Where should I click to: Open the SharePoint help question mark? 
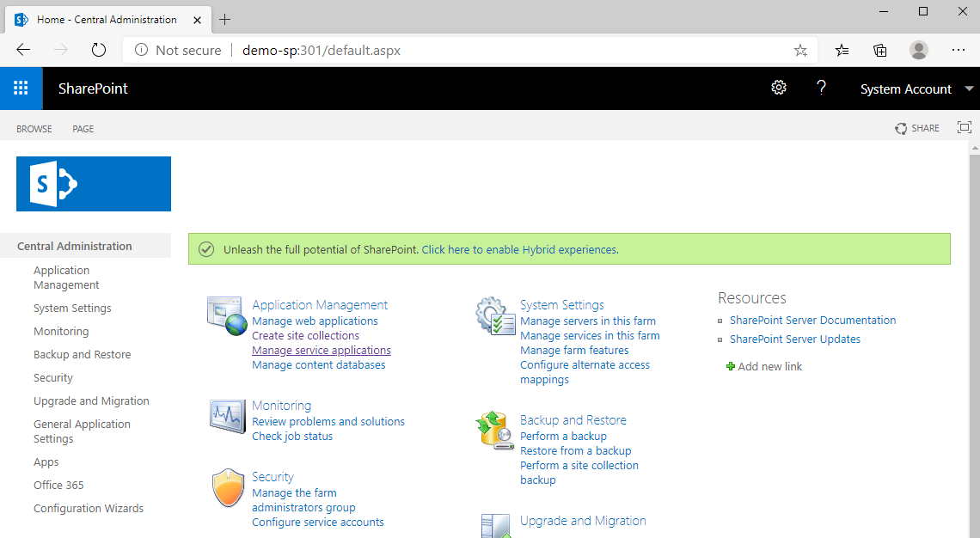pyautogui.click(x=821, y=89)
